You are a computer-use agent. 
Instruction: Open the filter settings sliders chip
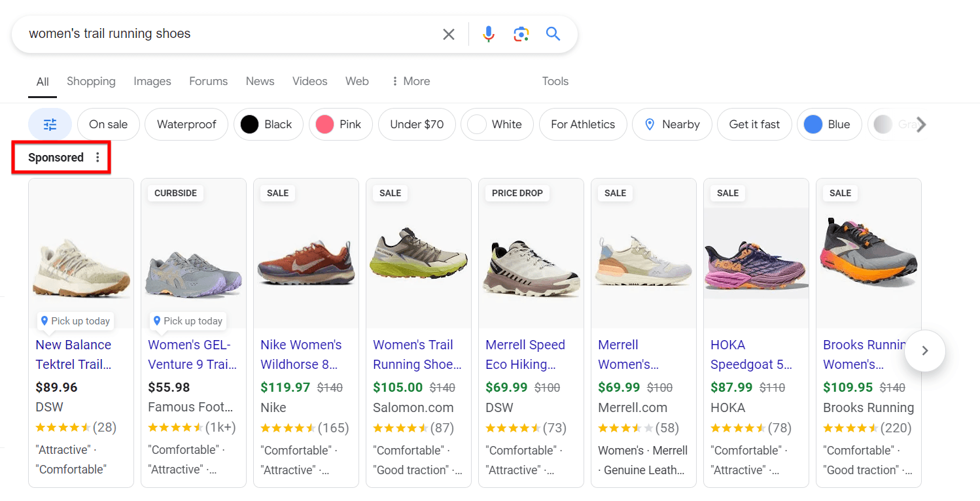(x=50, y=124)
